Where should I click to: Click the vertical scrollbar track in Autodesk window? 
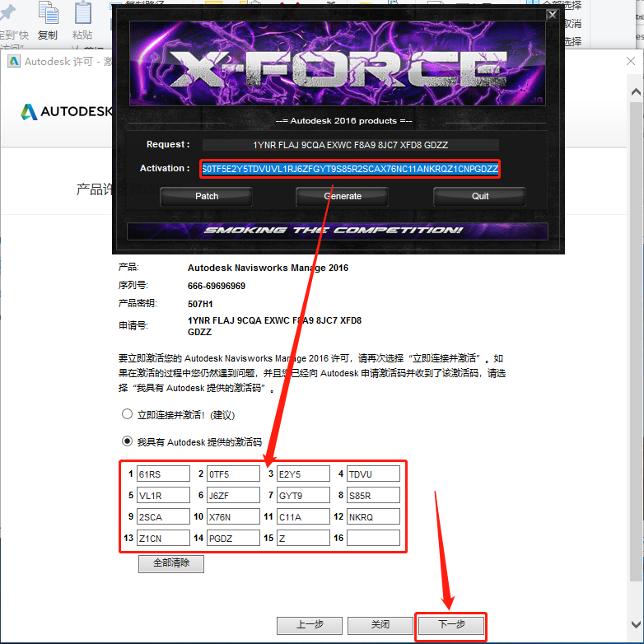(636, 342)
